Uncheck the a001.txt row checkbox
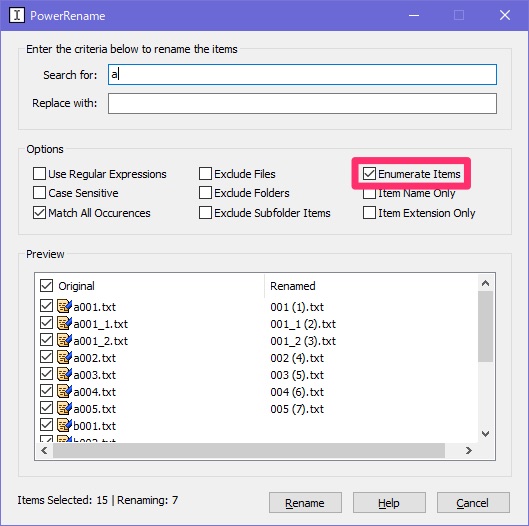 coord(46,306)
